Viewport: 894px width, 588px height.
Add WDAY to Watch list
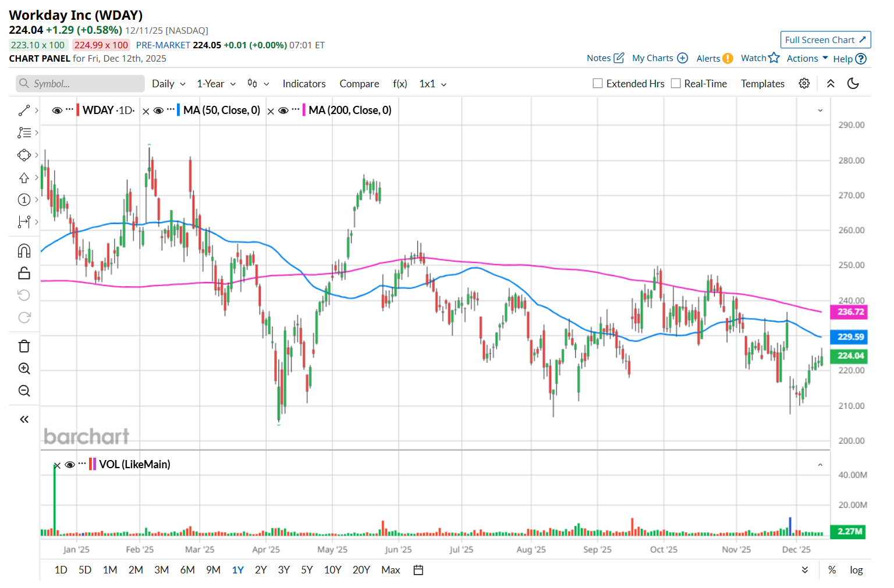[x=760, y=58]
